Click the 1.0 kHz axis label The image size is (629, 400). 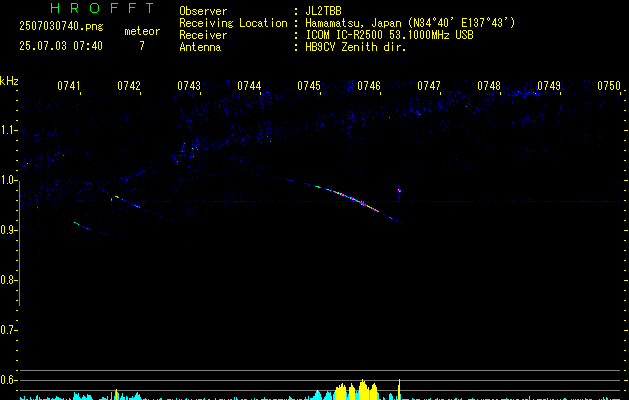coord(9,181)
